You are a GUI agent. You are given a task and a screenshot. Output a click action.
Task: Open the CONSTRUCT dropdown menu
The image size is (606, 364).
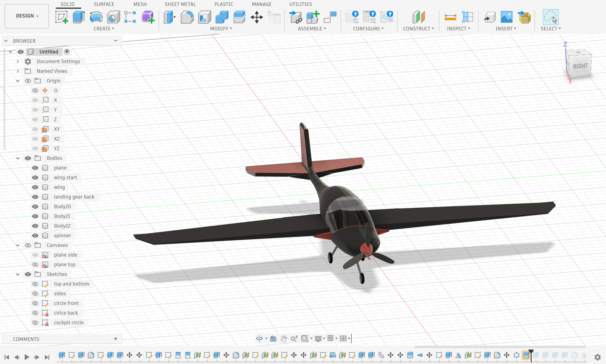[x=419, y=29]
